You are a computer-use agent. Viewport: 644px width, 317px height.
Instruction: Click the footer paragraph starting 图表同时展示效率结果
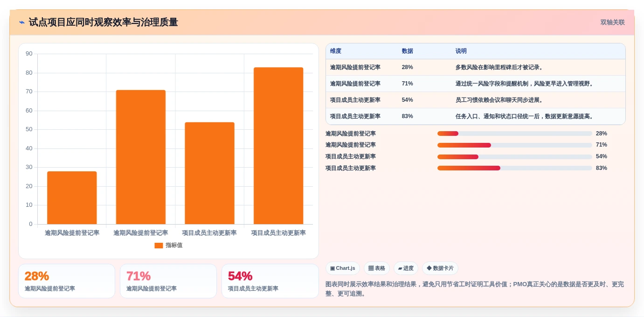[475, 289]
